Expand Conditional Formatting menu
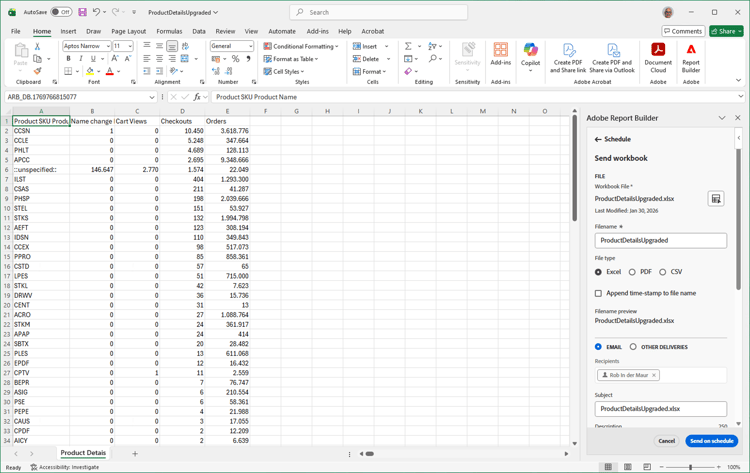This screenshot has width=750, height=473. (x=301, y=46)
